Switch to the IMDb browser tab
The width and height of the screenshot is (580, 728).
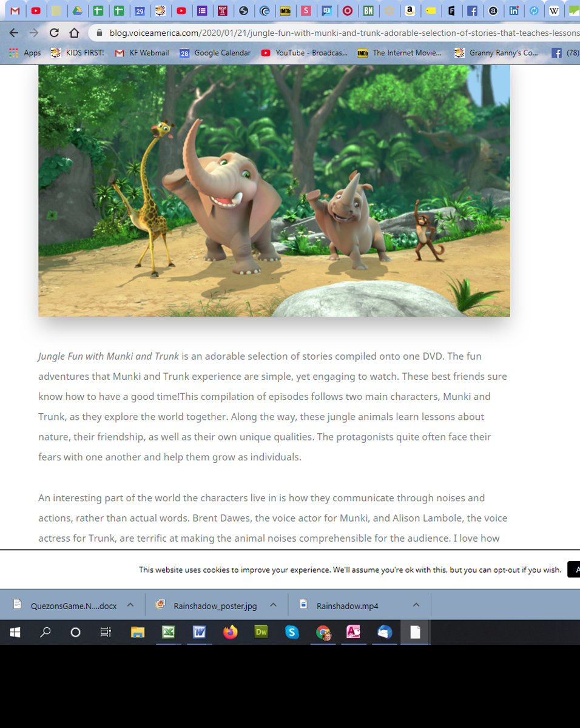(x=285, y=10)
